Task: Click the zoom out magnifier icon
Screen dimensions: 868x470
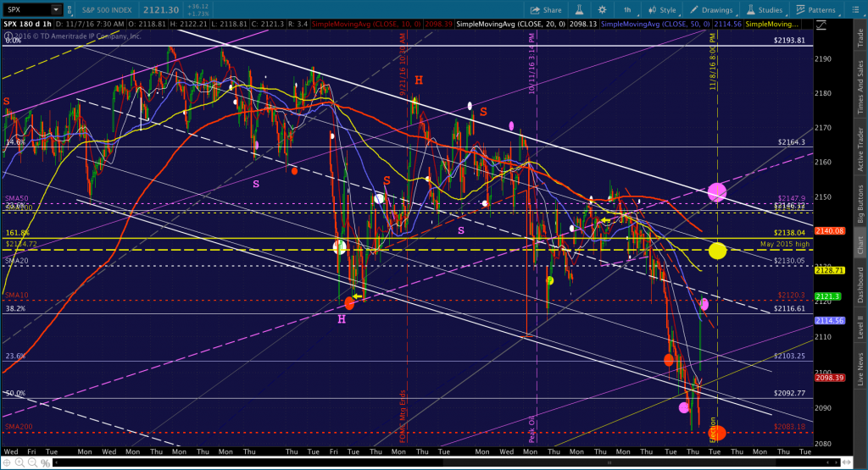Action: click(32, 463)
